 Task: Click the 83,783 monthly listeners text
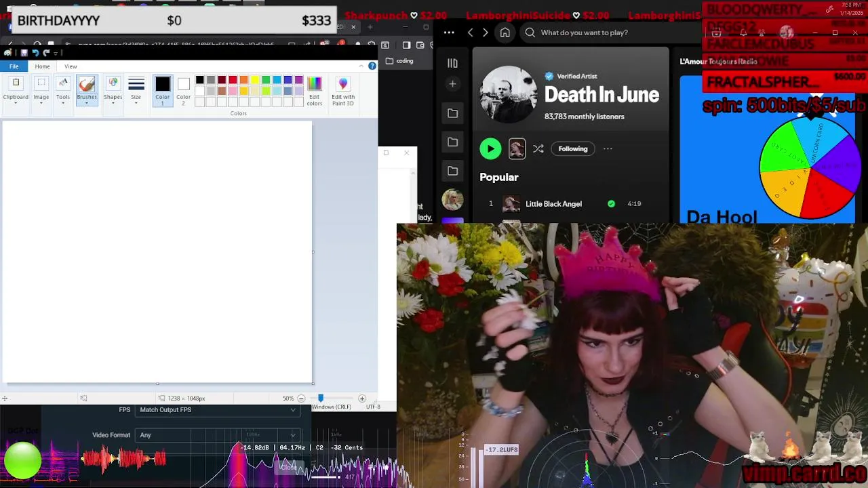click(x=585, y=117)
